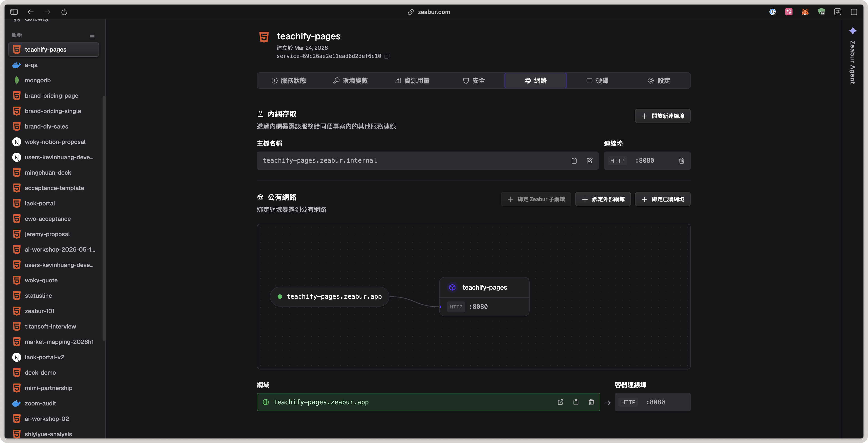The height and width of the screenshot is (443, 868).
Task: Open the cwo-acceptance service
Action: coord(54,219)
